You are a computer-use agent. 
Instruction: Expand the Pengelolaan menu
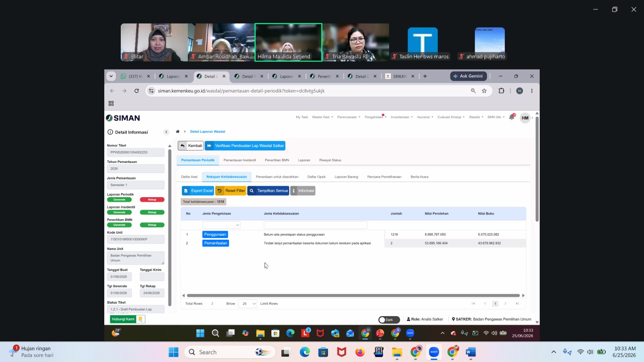[x=375, y=117]
